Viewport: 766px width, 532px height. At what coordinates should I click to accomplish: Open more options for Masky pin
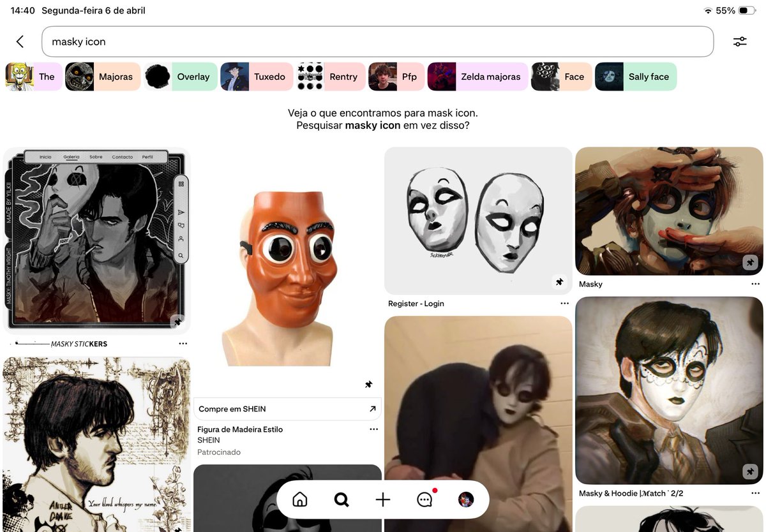[756, 284]
